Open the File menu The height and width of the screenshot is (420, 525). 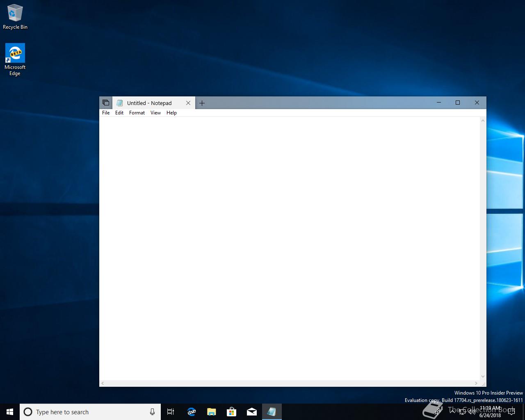click(106, 113)
